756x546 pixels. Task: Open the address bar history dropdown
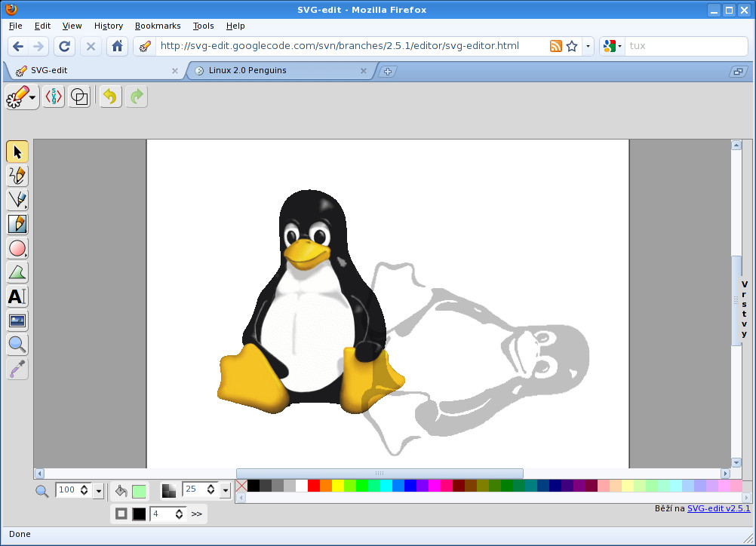[588, 46]
